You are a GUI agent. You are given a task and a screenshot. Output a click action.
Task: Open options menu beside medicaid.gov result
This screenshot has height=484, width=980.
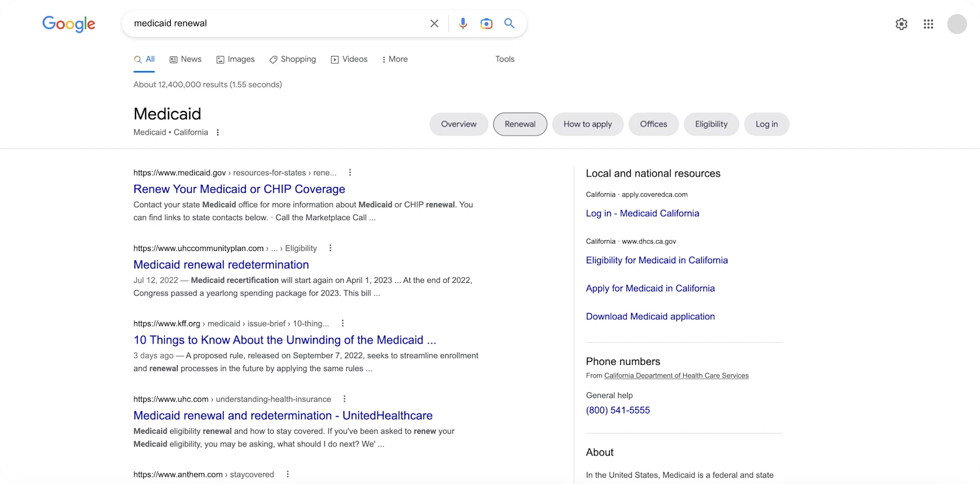pos(350,173)
